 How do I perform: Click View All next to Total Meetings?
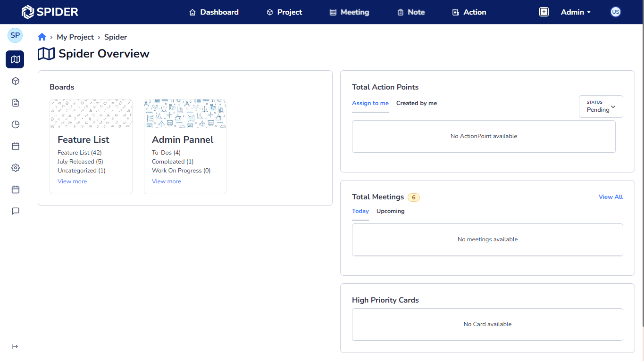[611, 197]
